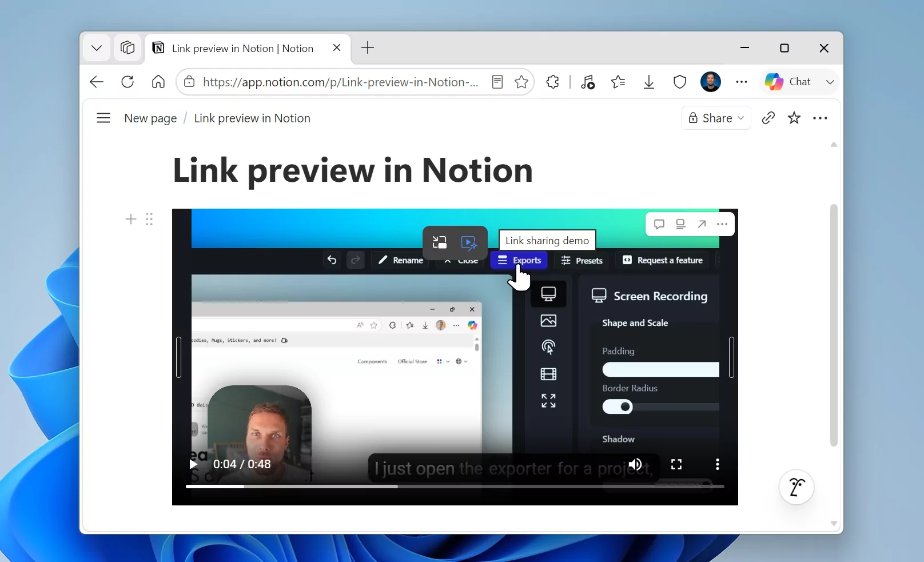Open Notion page options three dots
924x562 pixels.
821,118
